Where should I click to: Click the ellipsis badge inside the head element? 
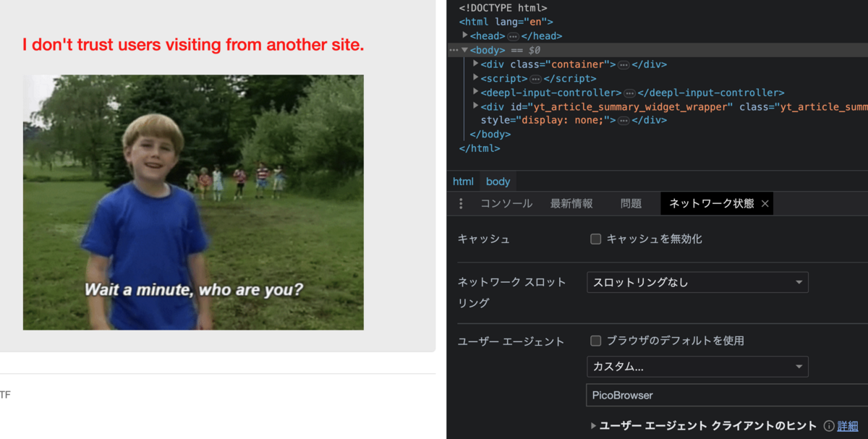(513, 36)
